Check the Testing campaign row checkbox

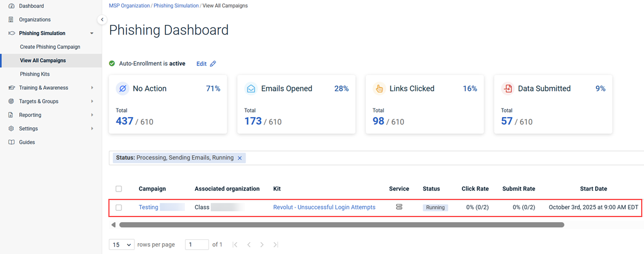tap(119, 207)
